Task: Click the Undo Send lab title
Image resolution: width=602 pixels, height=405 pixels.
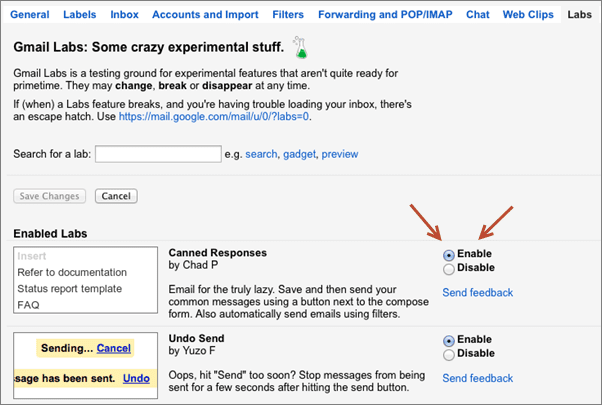Action: point(197,338)
